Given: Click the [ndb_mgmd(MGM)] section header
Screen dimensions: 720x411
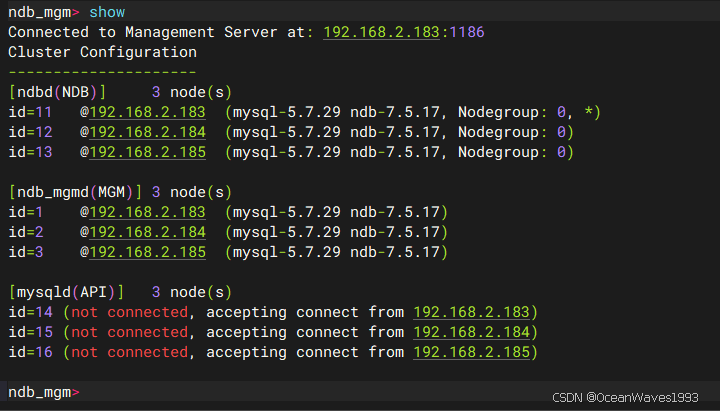Looking at the screenshot, I should (75, 192).
